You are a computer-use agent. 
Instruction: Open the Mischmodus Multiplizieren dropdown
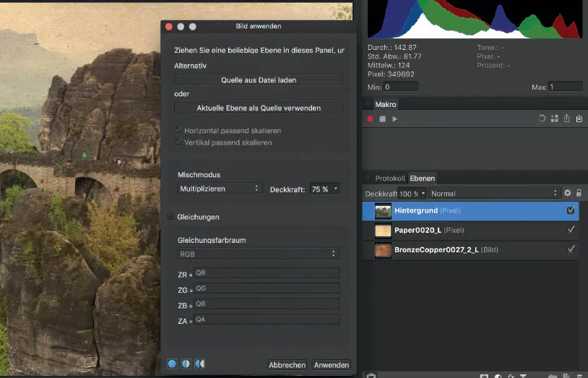tap(219, 189)
